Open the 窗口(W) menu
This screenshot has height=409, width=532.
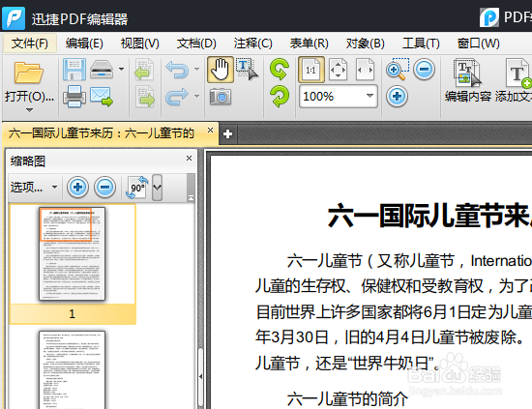click(x=478, y=44)
